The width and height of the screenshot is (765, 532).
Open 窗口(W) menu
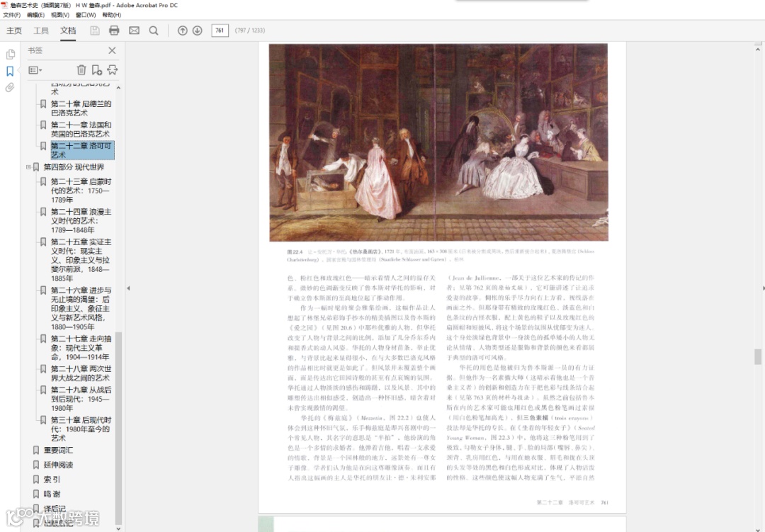[86, 15]
